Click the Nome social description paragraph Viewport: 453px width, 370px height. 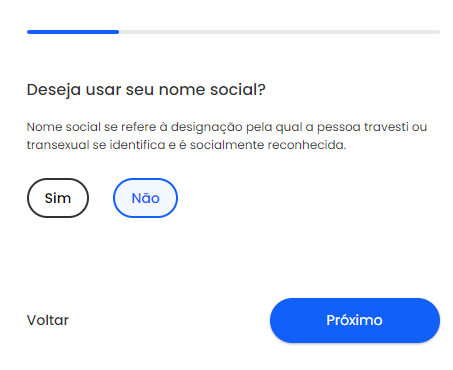point(227,136)
